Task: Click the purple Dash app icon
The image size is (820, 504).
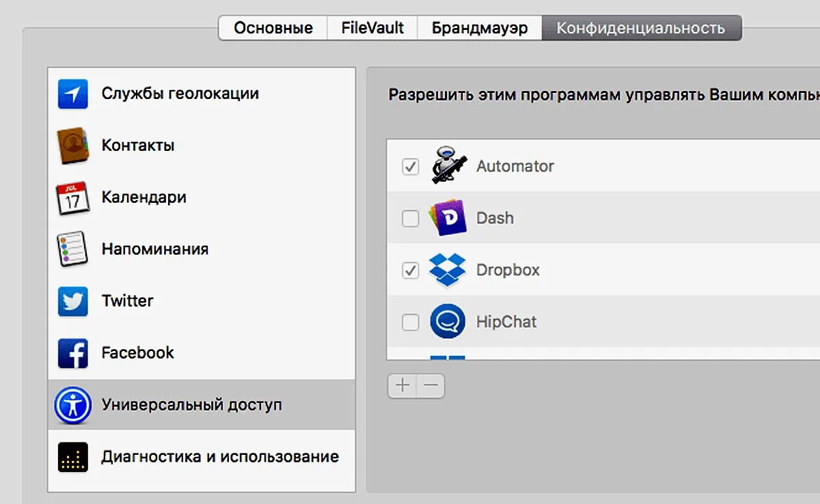Action: (x=448, y=218)
